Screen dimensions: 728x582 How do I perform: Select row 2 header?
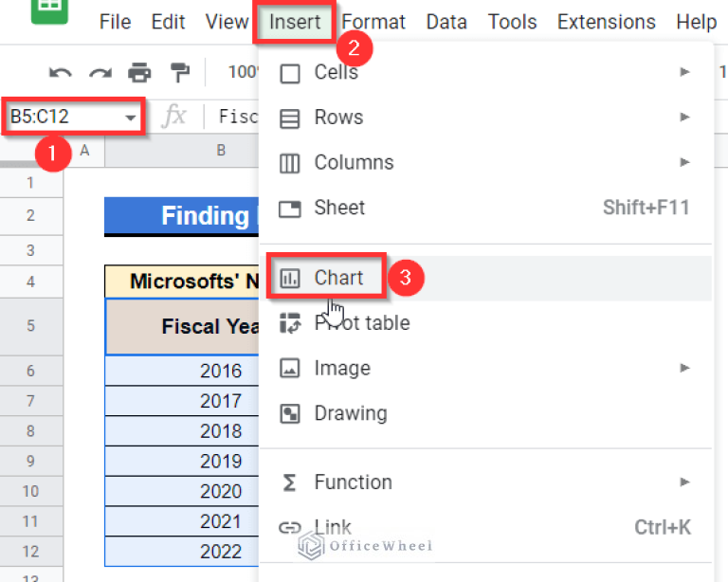coord(31,216)
